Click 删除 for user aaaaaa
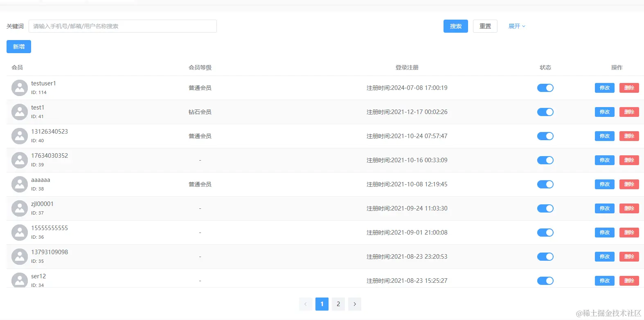Screen dimensions: 644x320 [x=629, y=184]
